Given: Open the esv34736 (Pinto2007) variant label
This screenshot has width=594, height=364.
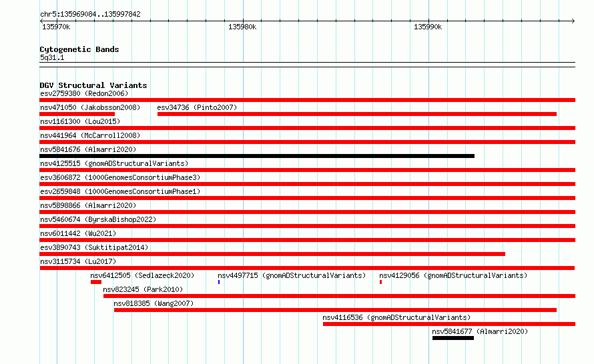Looking at the screenshot, I should coord(197,107).
